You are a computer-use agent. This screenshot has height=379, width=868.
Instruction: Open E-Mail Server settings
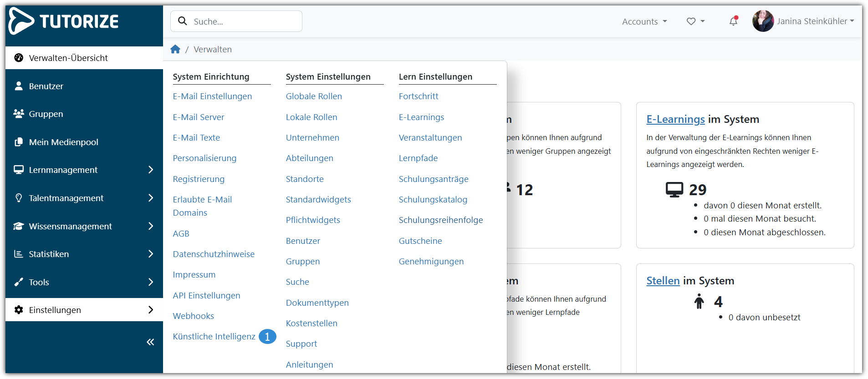pos(199,117)
